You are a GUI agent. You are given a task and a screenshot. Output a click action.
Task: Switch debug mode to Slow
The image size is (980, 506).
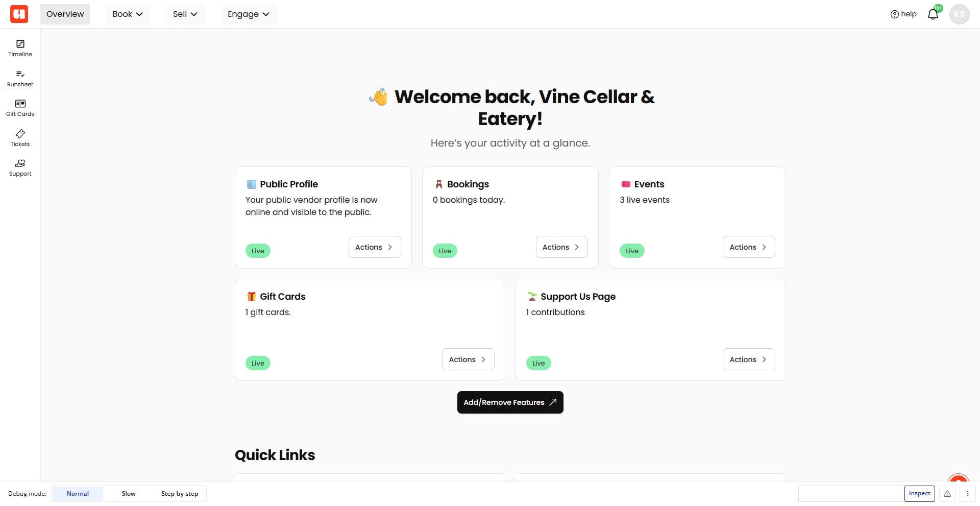[x=129, y=494]
